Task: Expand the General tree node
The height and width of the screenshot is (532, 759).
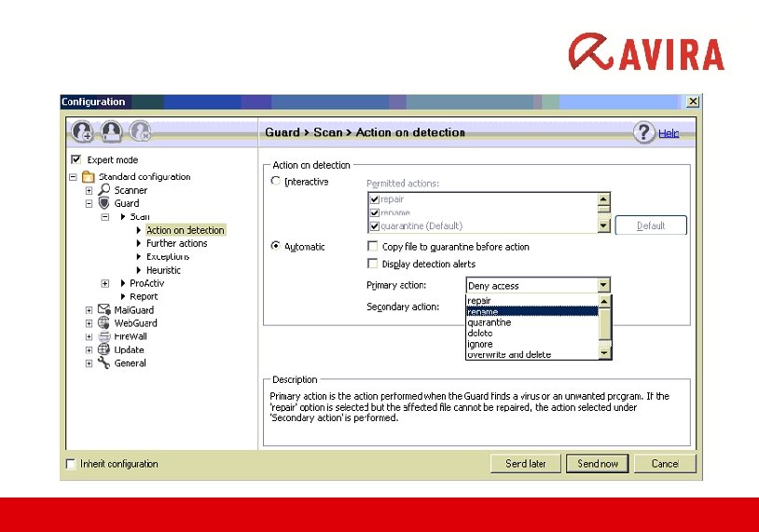Action: (90, 363)
